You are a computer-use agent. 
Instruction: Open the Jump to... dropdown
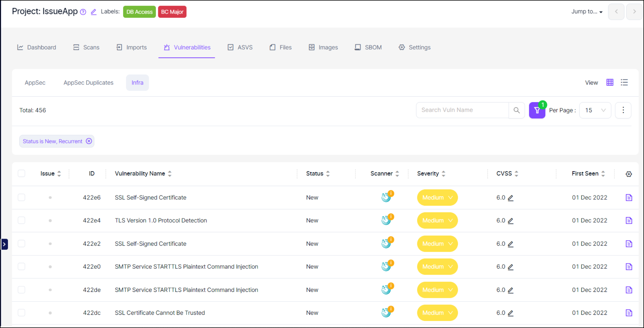coord(586,12)
